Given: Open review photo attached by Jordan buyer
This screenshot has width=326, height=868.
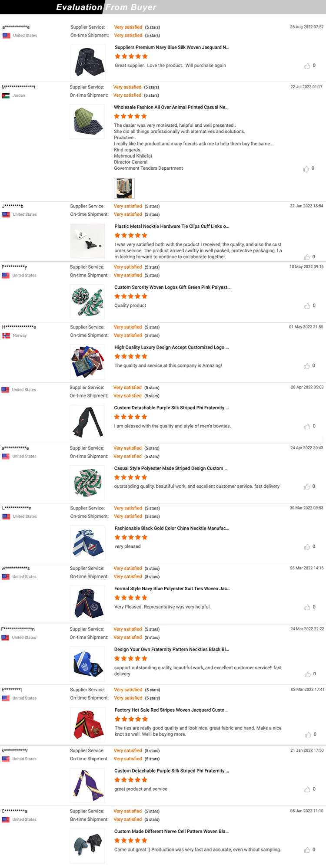Looking at the screenshot, I should [x=124, y=188].
